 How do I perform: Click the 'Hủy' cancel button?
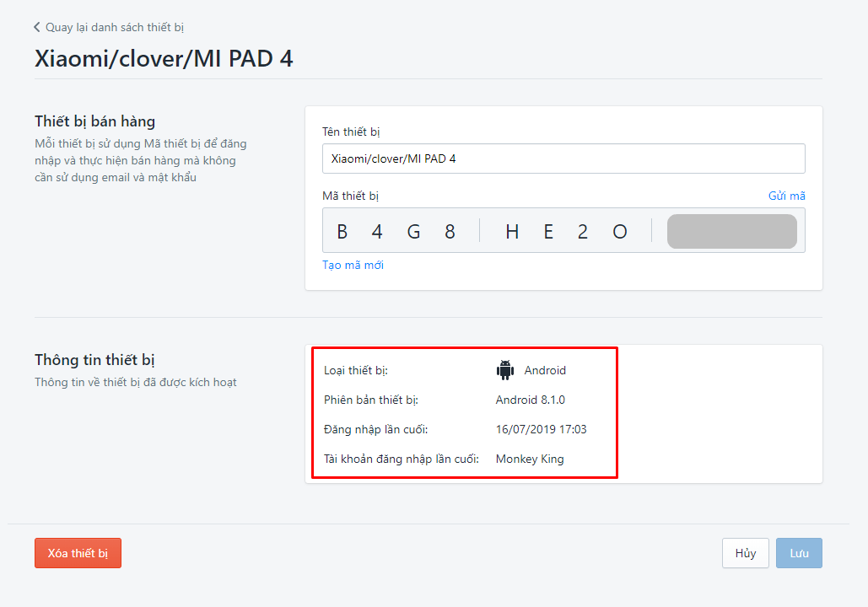(745, 553)
